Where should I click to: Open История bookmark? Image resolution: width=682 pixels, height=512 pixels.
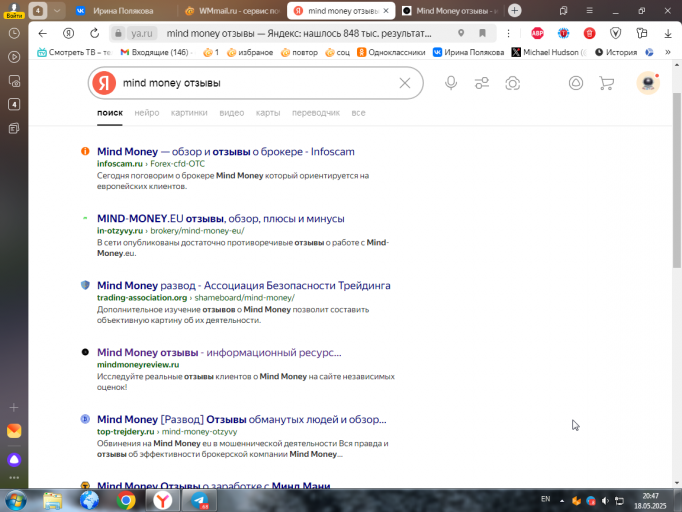coord(616,52)
